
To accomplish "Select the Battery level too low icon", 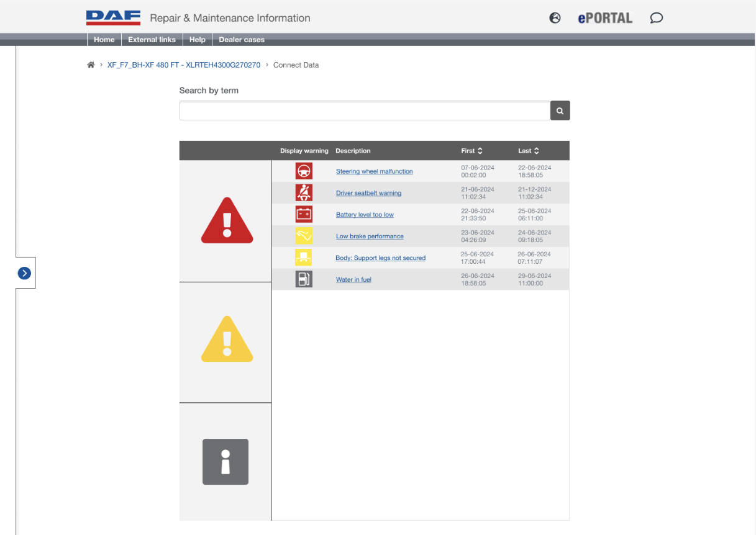I will (x=304, y=214).
